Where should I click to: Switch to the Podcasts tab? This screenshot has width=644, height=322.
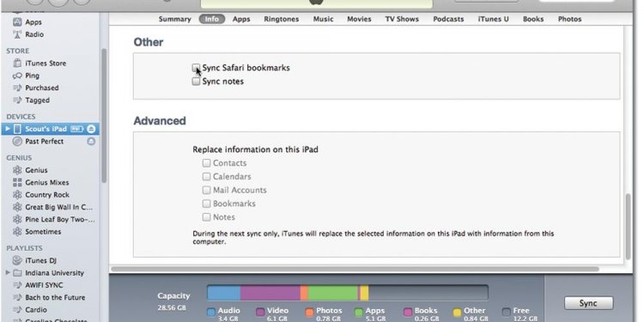pyautogui.click(x=448, y=19)
